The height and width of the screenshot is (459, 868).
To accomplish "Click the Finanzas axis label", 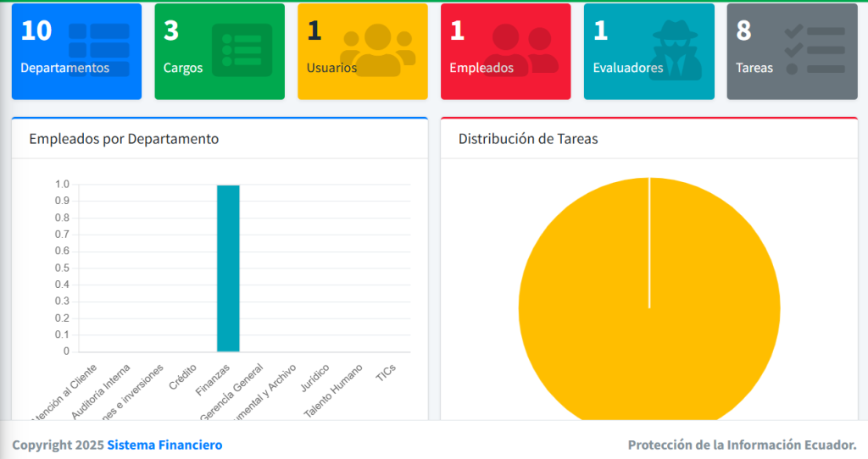I will [x=214, y=379].
